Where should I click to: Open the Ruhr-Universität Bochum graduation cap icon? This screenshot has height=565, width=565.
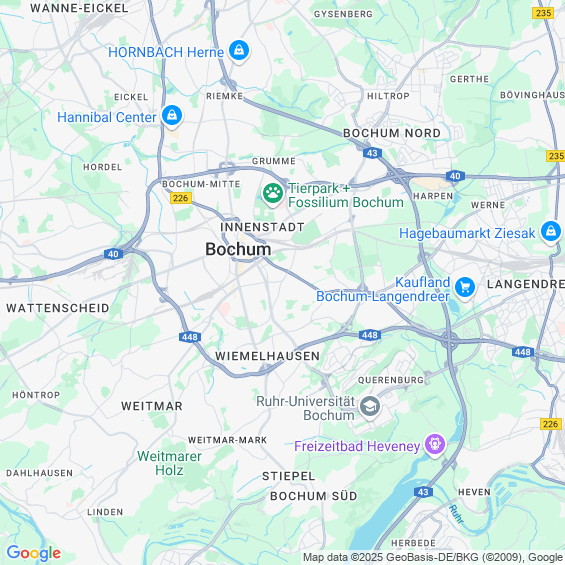(x=370, y=408)
